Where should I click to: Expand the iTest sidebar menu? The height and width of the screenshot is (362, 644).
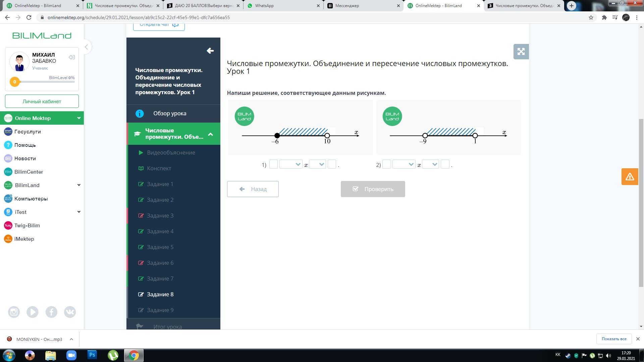pyautogui.click(x=79, y=212)
